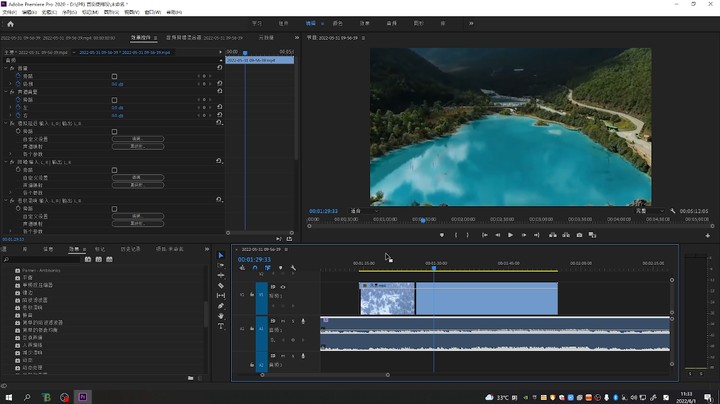
Task: Open the Program monitor button editor plus
Action: (x=708, y=236)
